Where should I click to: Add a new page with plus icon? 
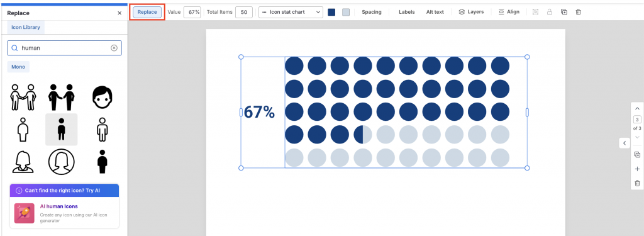coord(637,169)
